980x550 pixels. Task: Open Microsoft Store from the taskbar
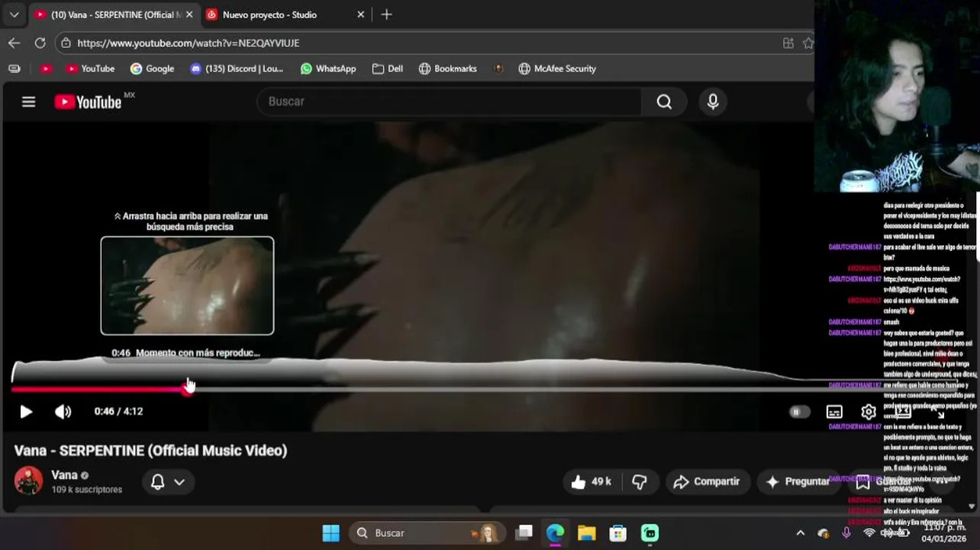[x=617, y=532]
